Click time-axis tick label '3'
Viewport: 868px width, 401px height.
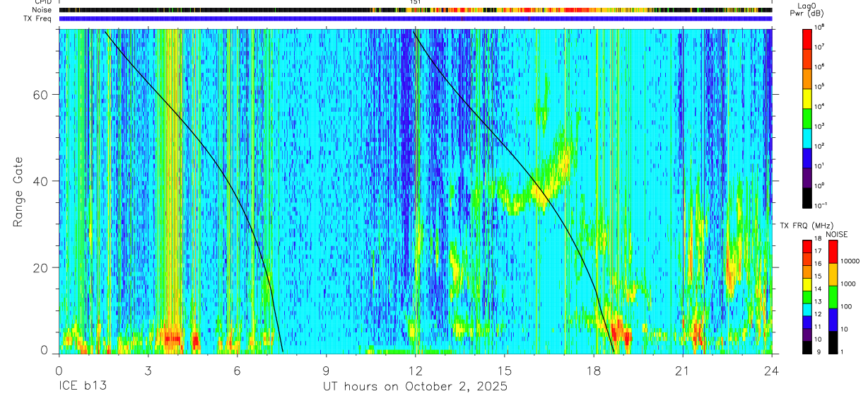[x=148, y=371]
